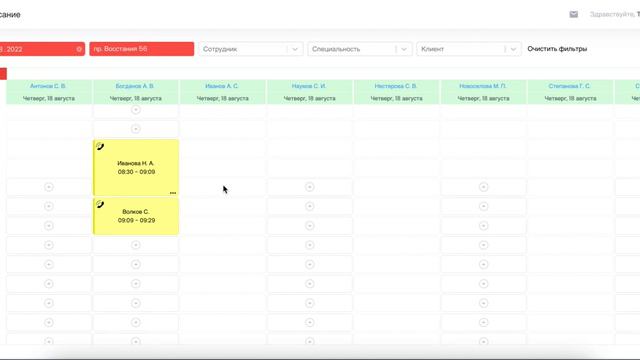Image resolution: width=640 pixels, height=360 pixels.
Task: Open the red 2022 date field
Action: click(x=42, y=49)
